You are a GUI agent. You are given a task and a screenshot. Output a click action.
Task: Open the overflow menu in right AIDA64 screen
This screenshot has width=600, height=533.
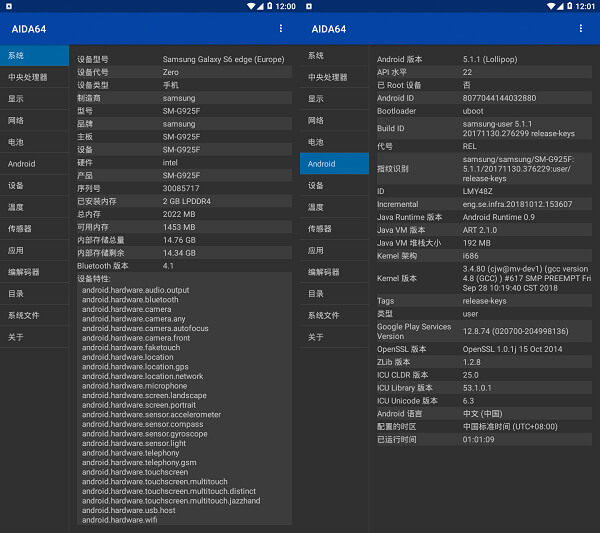581,28
